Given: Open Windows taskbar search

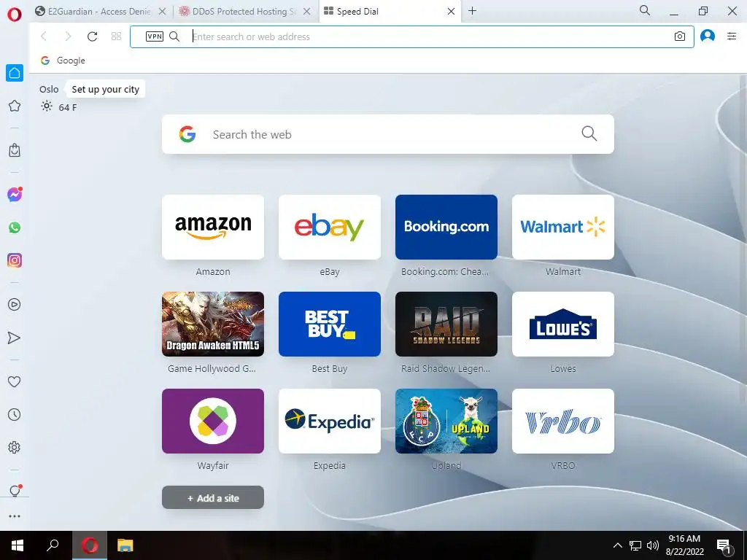Looking at the screenshot, I should click(53, 545).
